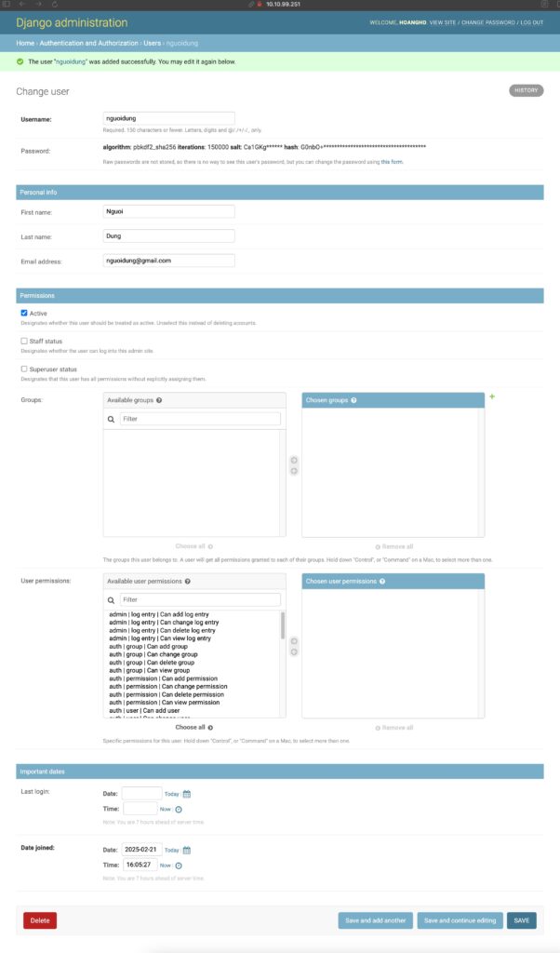Click the Available user permissions filter field
The image size is (560, 953).
pyautogui.click(x=200, y=600)
